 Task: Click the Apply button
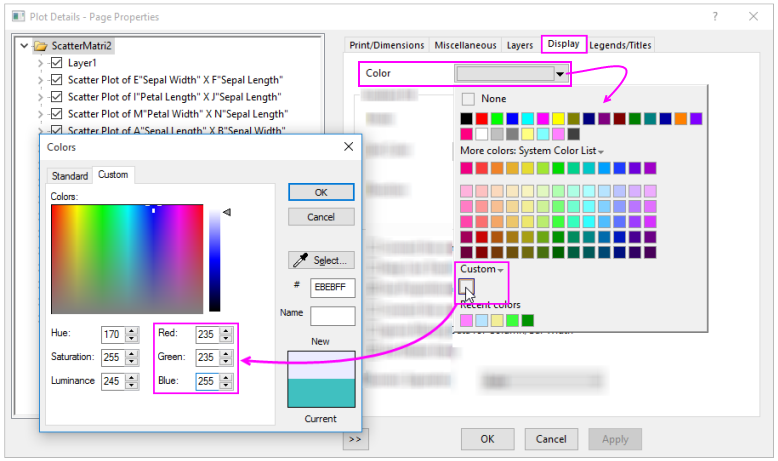point(615,439)
